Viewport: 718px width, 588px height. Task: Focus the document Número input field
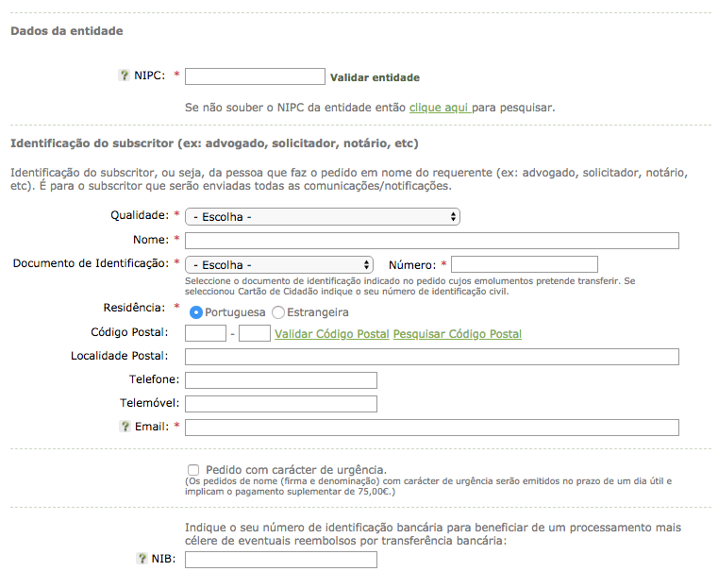[525, 264]
